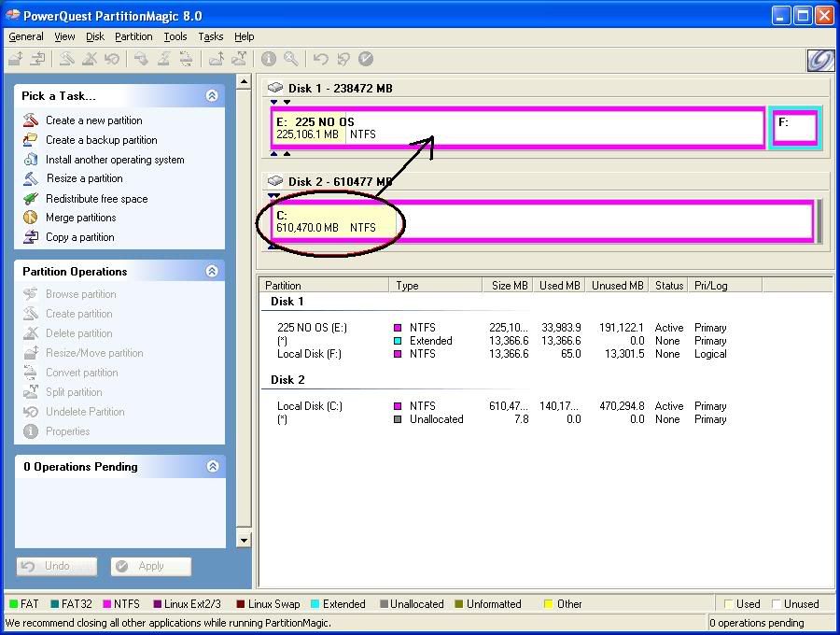The image size is (840, 635).
Task: Click the sidebar scroll up arrow
Action: (x=244, y=82)
